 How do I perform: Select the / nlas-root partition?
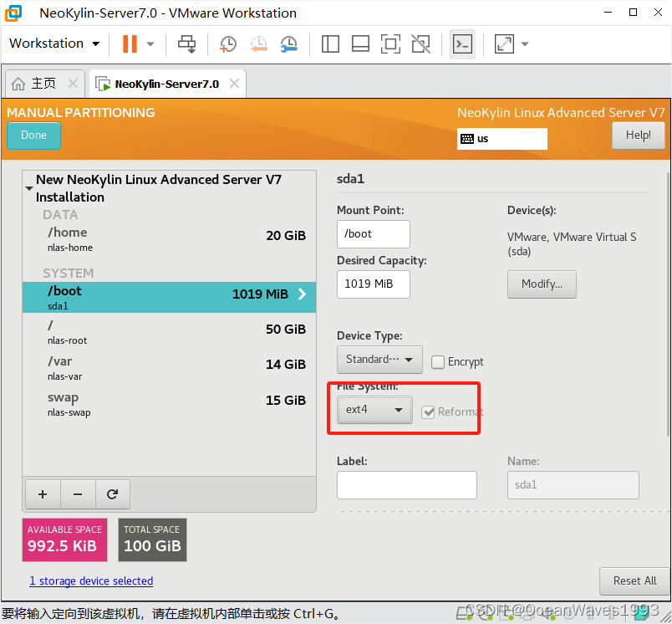170,332
